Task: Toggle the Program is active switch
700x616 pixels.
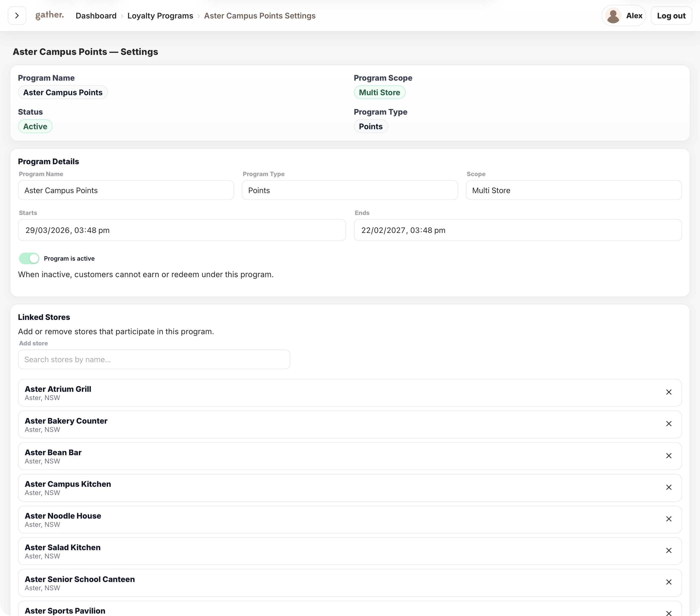Action: (x=29, y=258)
